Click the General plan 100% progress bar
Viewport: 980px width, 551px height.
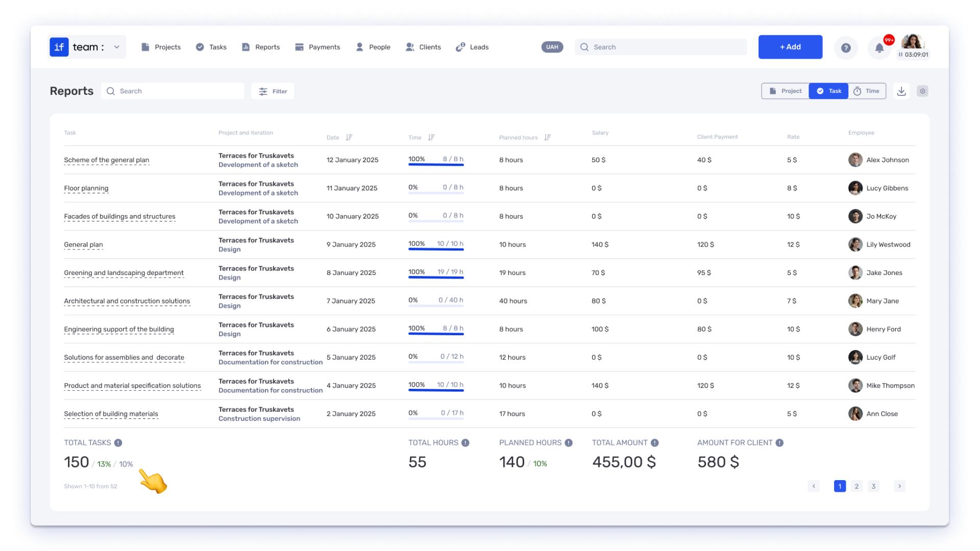[436, 249]
